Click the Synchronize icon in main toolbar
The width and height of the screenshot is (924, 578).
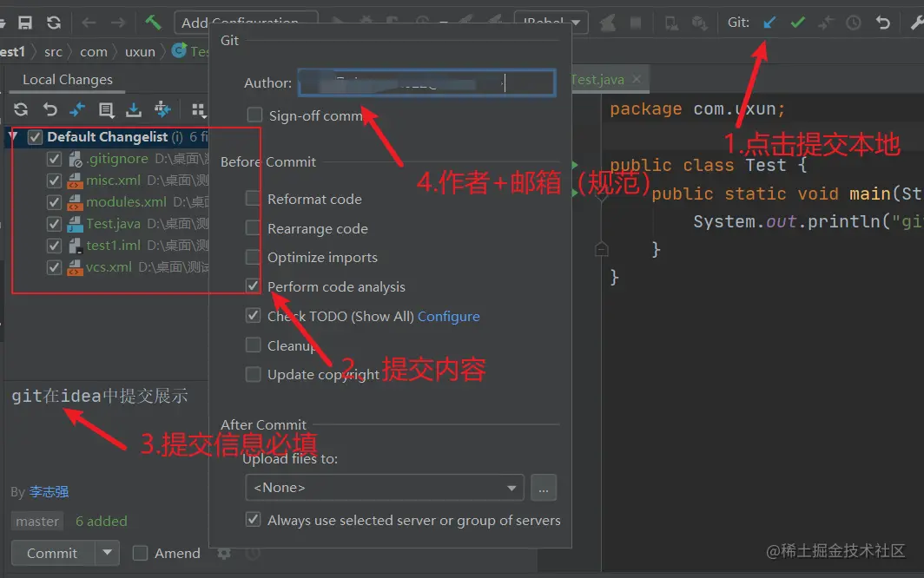54,23
